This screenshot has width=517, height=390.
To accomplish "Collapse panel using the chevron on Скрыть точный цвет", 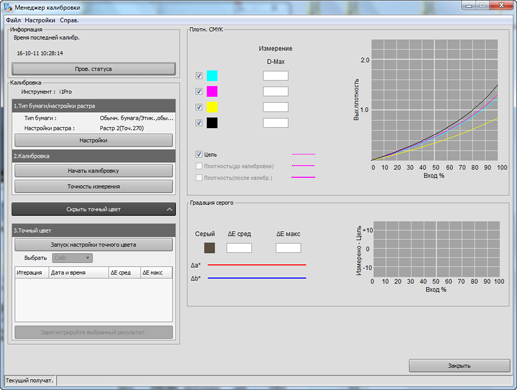I will 169,209.
